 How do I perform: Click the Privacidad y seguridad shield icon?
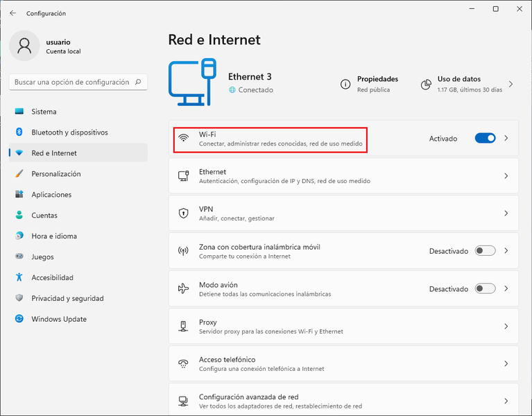coord(19,298)
